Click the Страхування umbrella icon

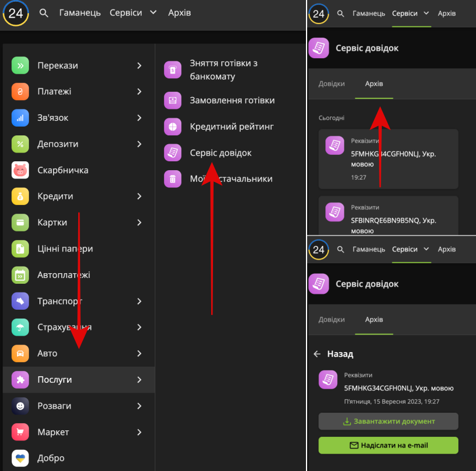[x=20, y=327]
